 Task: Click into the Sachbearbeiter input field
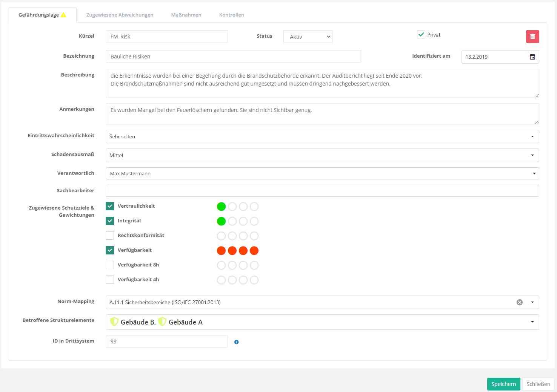[x=322, y=191]
